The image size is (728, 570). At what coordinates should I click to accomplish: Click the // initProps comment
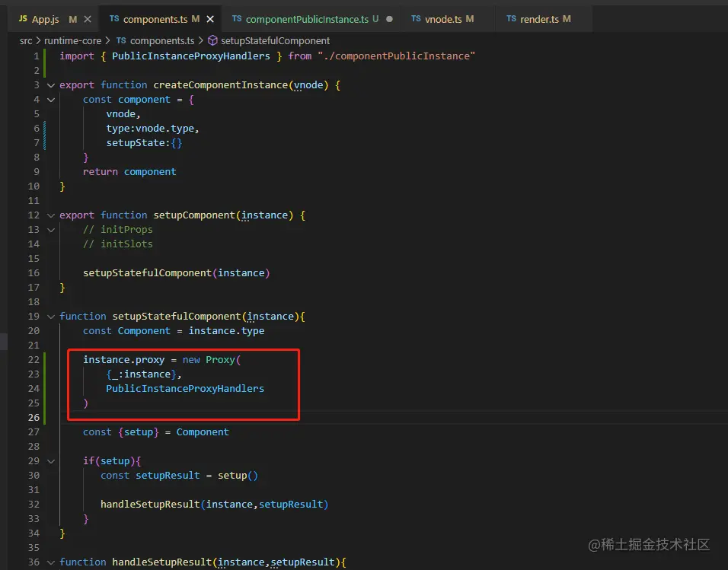(x=118, y=230)
